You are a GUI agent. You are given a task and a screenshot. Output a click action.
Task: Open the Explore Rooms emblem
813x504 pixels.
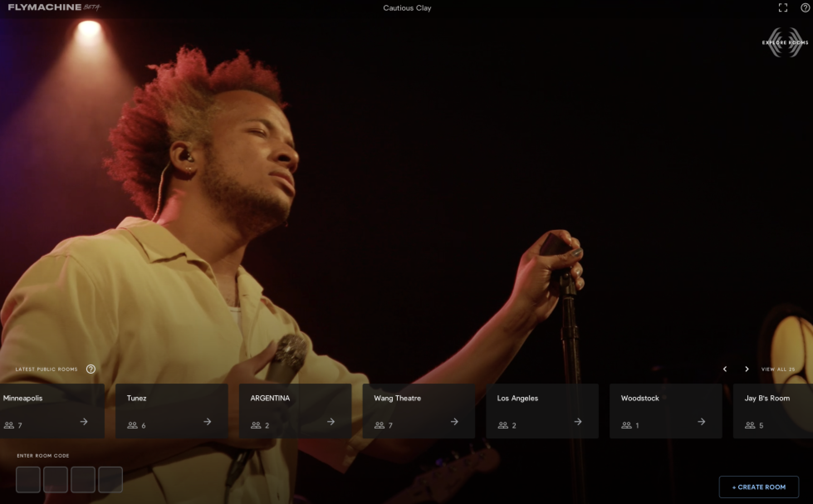click(x=784, y=42)
